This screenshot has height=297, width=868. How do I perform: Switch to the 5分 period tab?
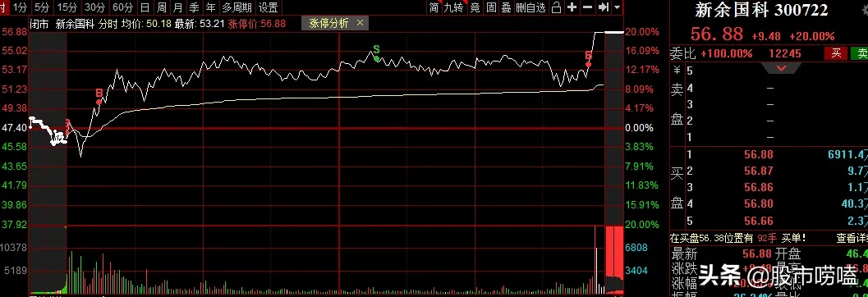(41, 7)
